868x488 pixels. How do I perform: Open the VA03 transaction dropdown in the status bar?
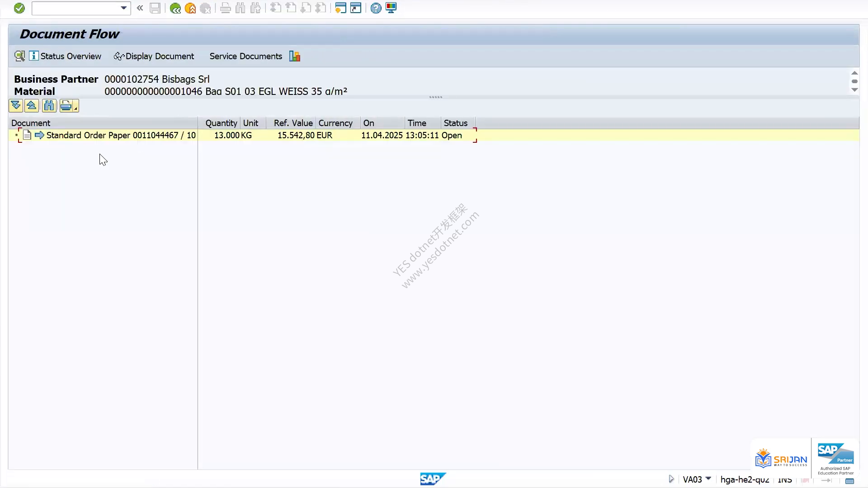pos(708,479)
